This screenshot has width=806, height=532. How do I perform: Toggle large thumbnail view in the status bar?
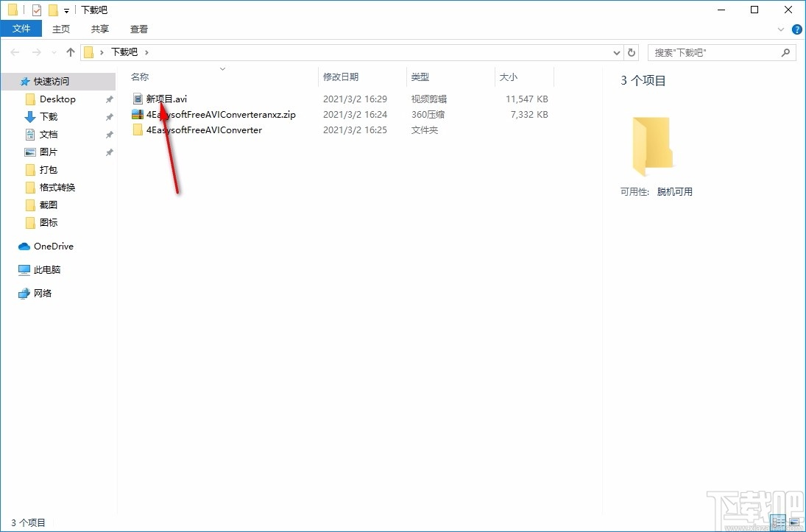(794, 522)
